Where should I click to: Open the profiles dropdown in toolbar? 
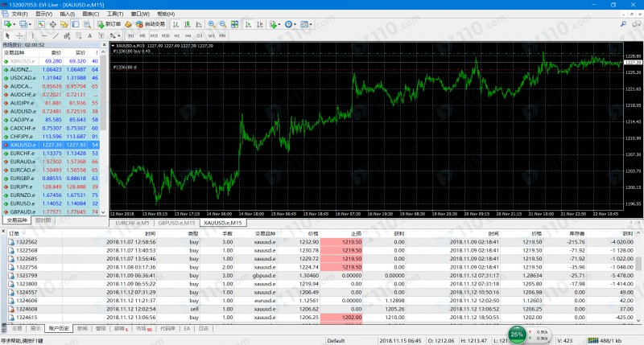pyautogui.click(x=31, y=24)
